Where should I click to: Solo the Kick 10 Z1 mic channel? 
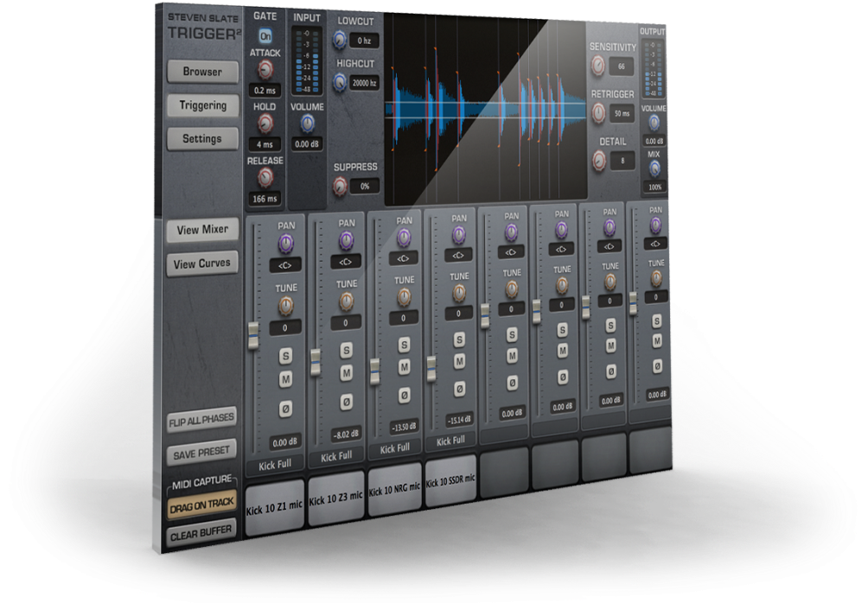coord(285,356)
